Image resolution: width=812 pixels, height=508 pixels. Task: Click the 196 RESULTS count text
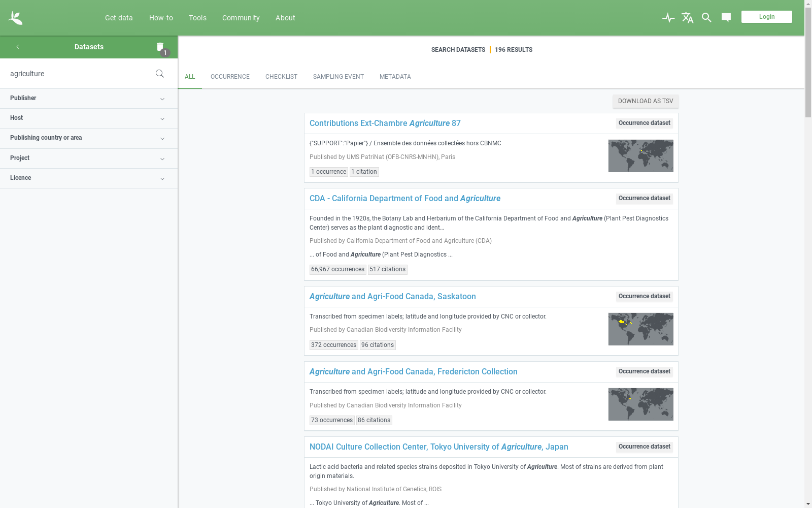click(514, 50)
